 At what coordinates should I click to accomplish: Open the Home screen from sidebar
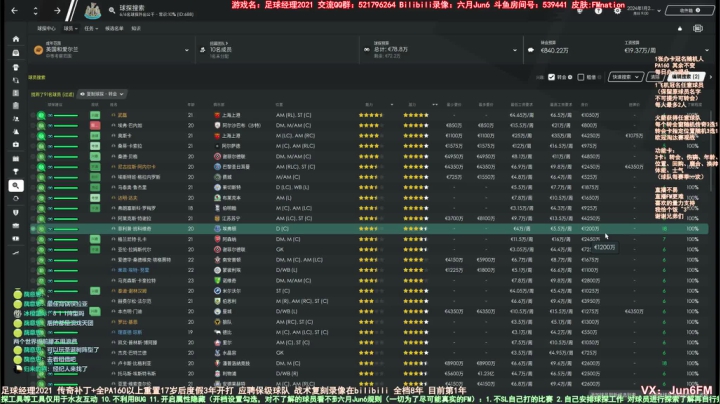[16, 39]
